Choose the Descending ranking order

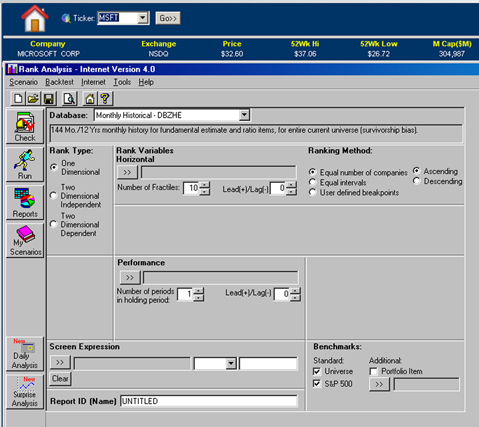(416, 181)
